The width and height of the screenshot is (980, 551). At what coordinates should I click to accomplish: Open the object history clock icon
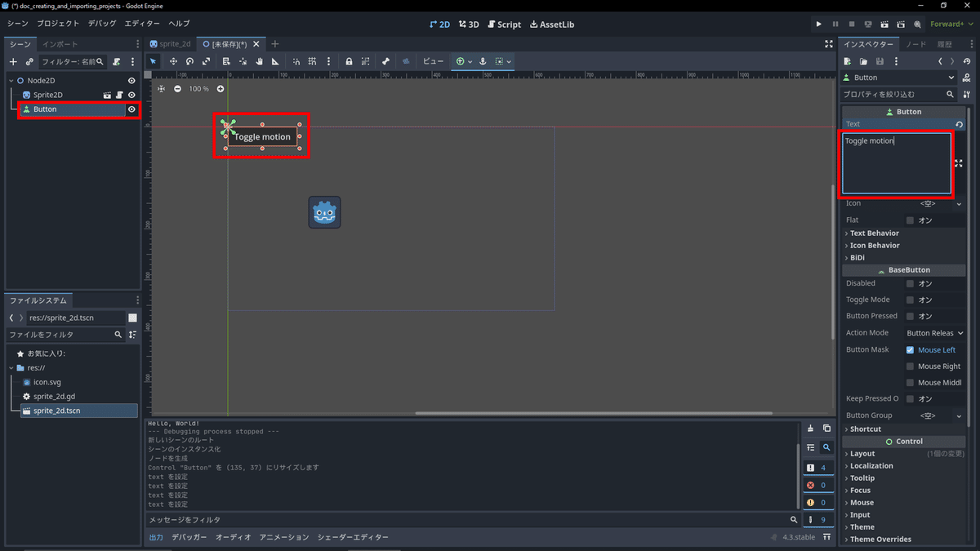(965, 61)
